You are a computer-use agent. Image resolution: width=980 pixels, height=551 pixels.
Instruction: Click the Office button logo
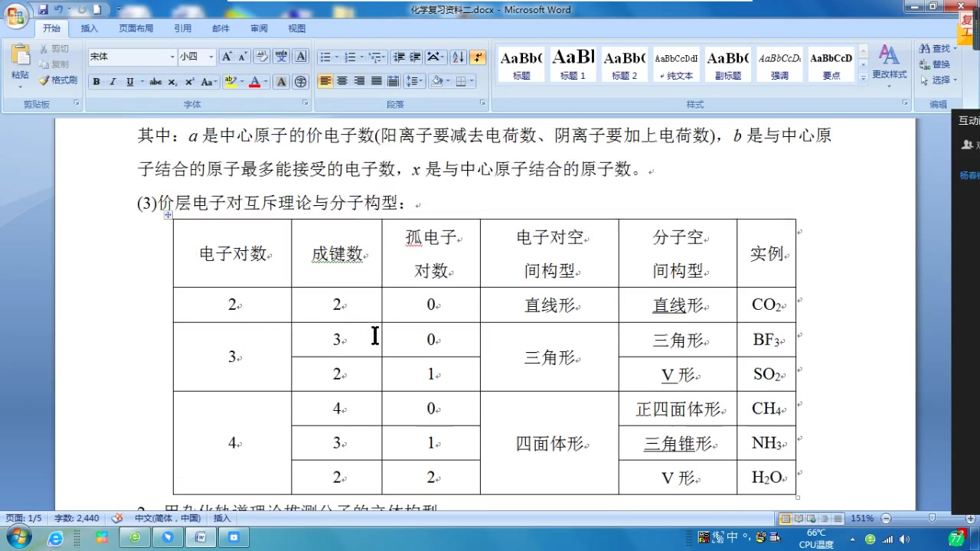tap(15, 15)
